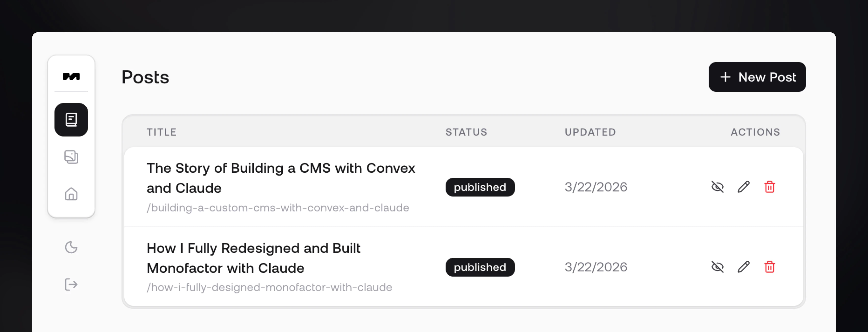Click published badge on Convex CMS post
This screenshot has height=332, width=868.
tap(480, 187)
